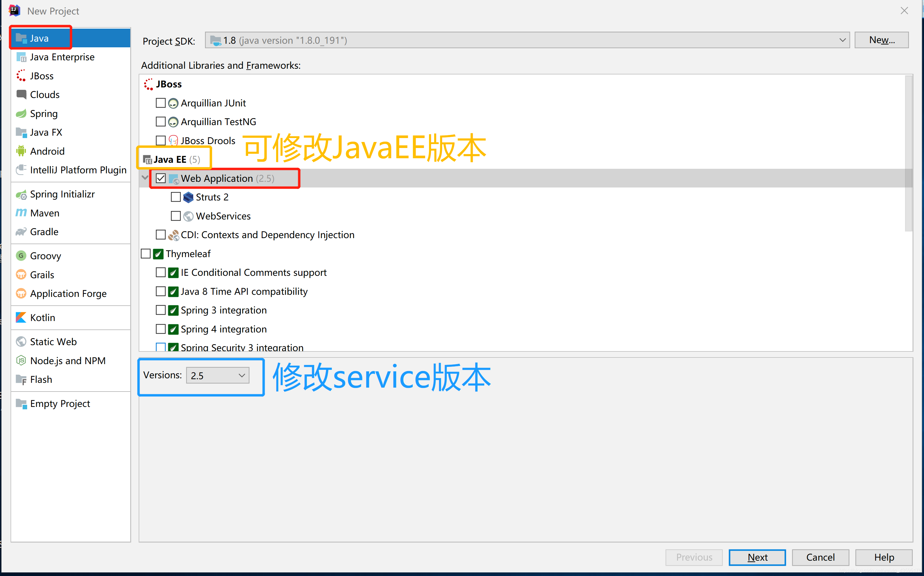Select the Static Web globe icon

point(21,342)
